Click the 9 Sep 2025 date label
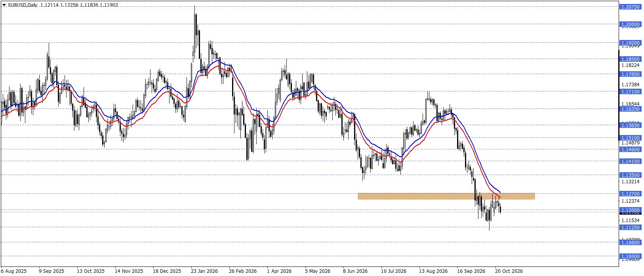Viewport: 644px width, 276px height. coord(51,271)
